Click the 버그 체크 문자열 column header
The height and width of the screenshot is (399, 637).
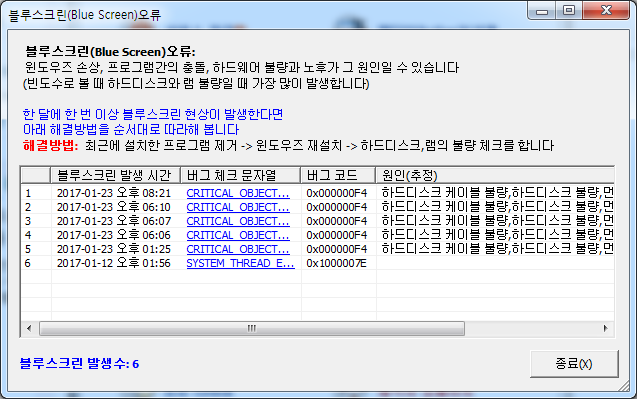pos(240,175)
